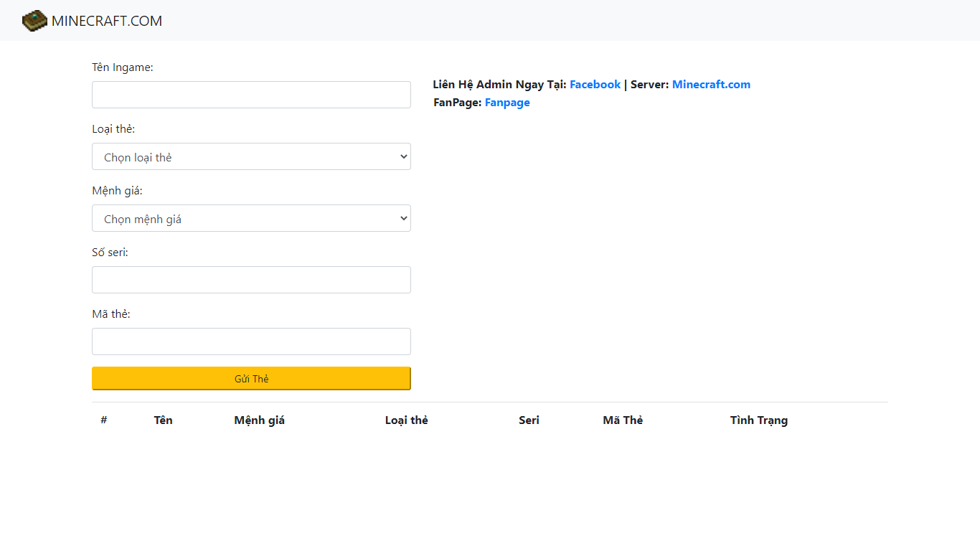The height and width of the screenshot is (551, 980).
Task: Focus the Tên Ingame text field
Action: coord(251,95)
